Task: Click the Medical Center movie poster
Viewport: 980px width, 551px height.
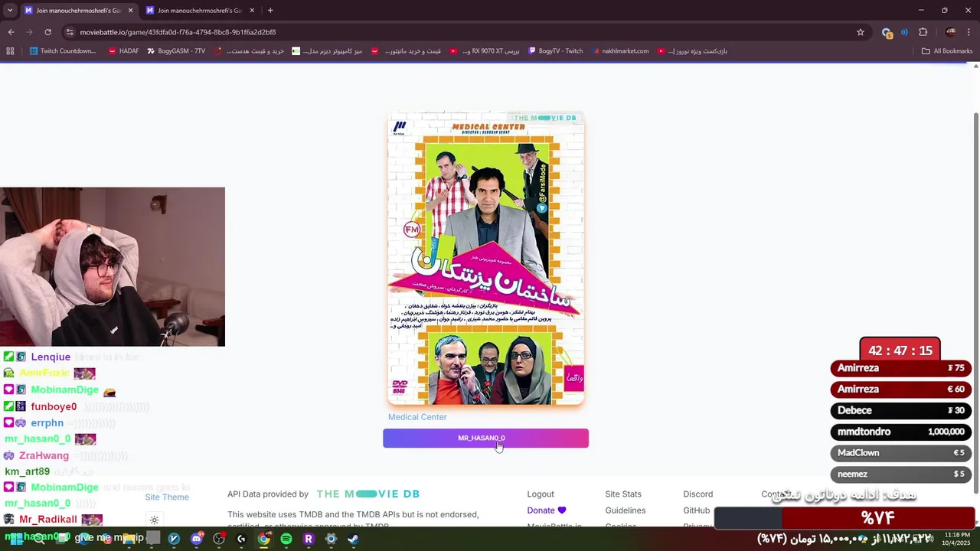Action: pyautogui.click(x=485, y=259)
